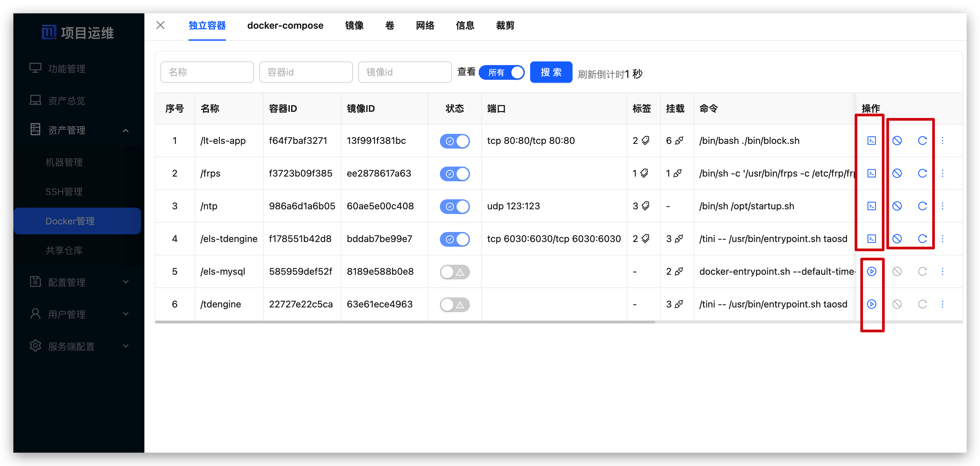This screenshot has width=980, height=466.
Task: Toggle status switch of /lt-els-app
Action: 455,141
